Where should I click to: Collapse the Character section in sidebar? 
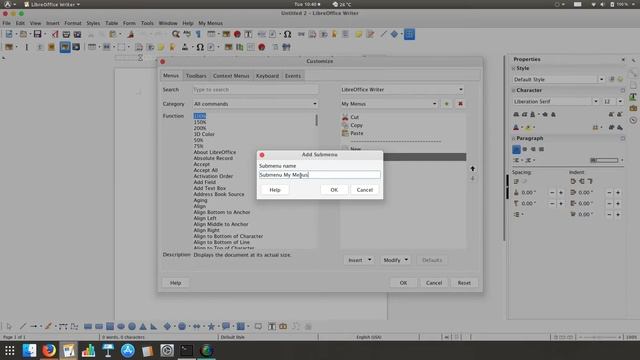(514, 90)
